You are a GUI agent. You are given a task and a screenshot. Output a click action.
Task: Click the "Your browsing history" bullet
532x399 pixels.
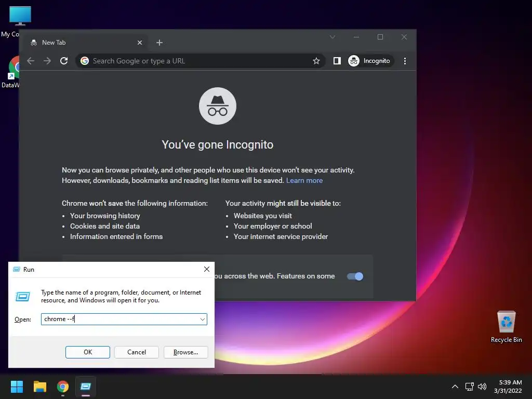[x=105, y=216]
